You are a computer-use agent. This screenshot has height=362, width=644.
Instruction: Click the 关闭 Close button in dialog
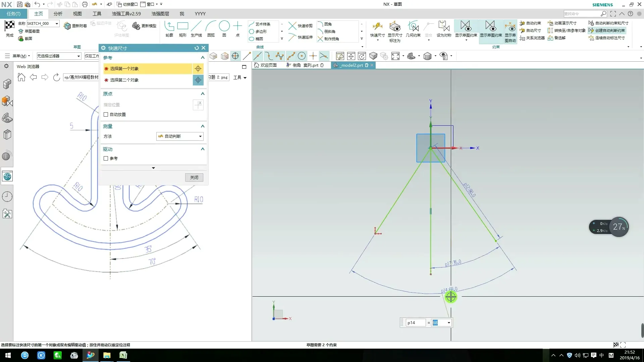click(194, 178)
